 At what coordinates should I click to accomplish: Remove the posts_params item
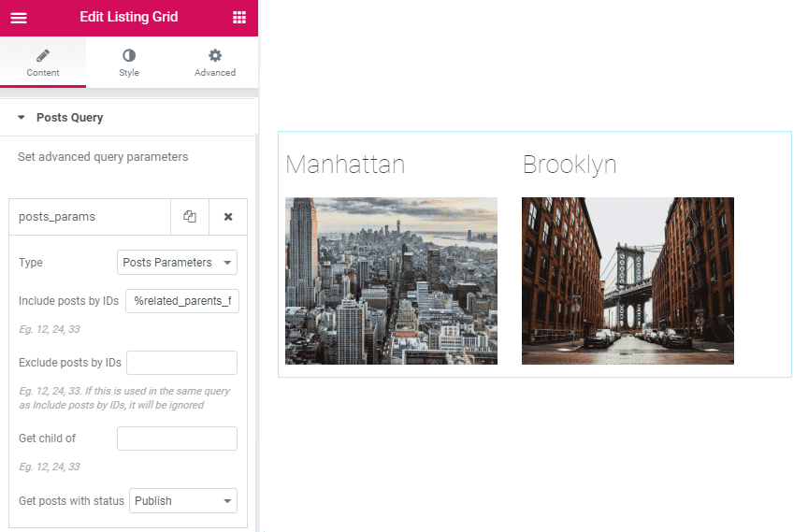[228, 217]
